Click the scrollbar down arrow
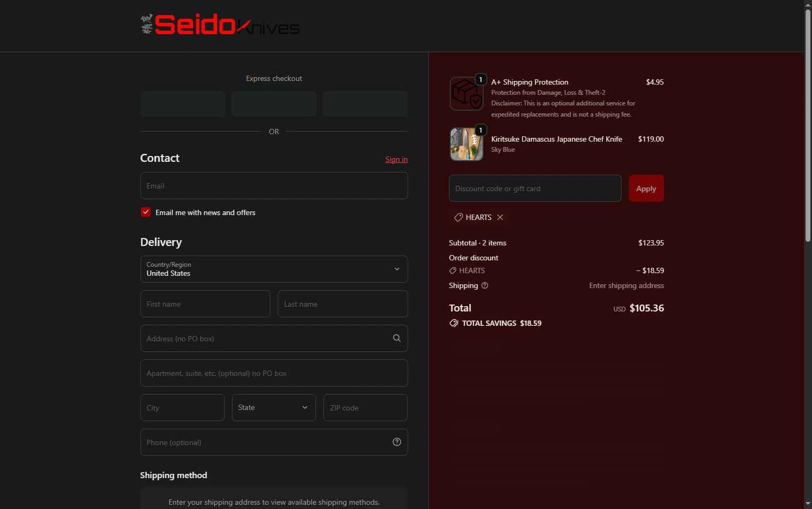The width and height of the screenshot is (812, 509). [x=808, y=504]
